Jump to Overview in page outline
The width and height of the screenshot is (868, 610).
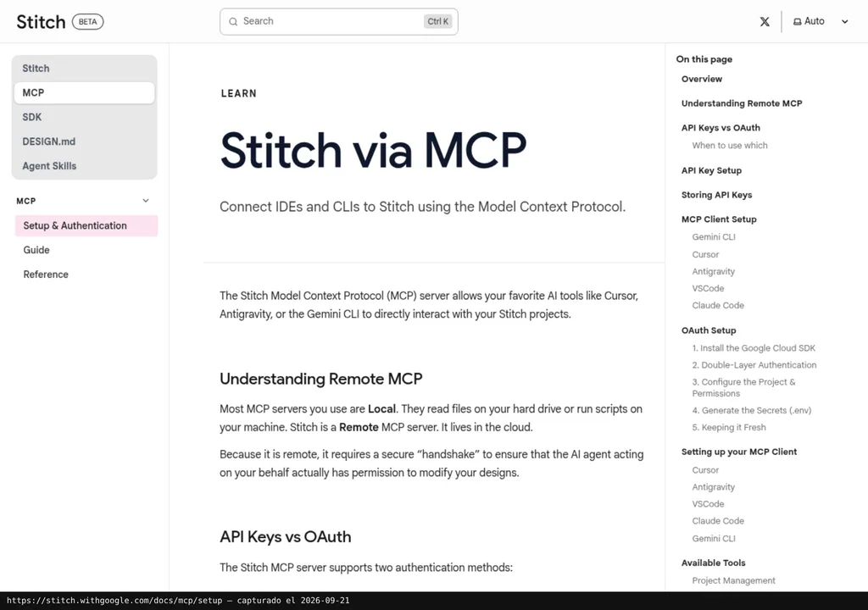(x=701, y=79)
